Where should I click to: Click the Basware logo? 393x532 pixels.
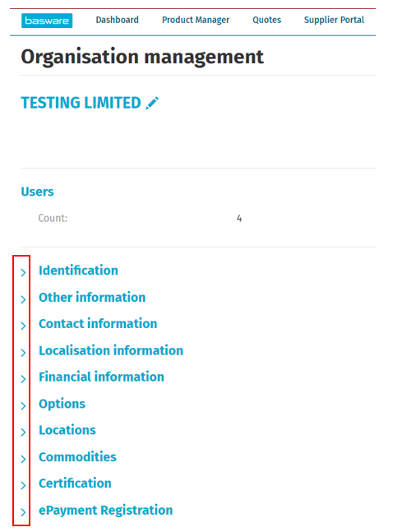(47, 21)
